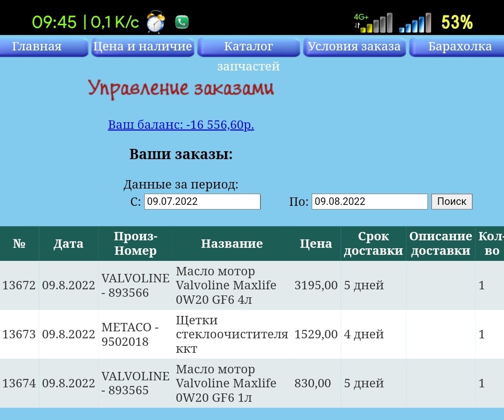Click the Поиск button

point(452,202)
